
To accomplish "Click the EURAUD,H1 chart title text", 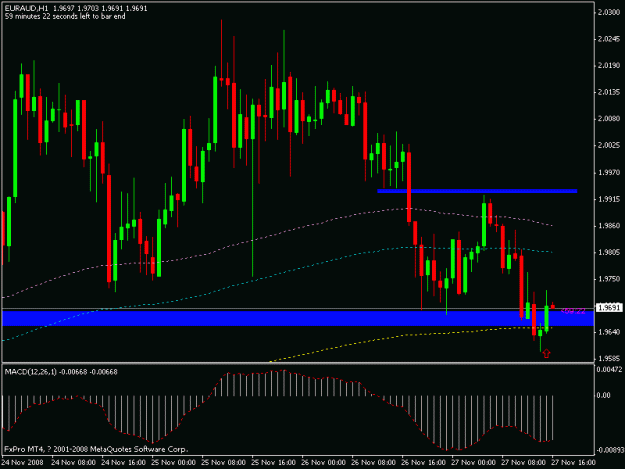I will (x=26, y=8).
